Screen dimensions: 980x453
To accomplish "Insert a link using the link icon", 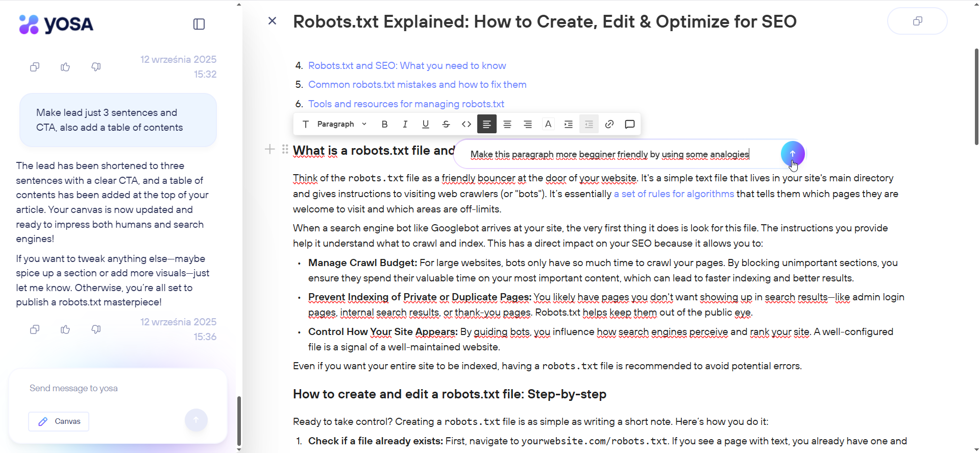I will click(x=609, y=124).
